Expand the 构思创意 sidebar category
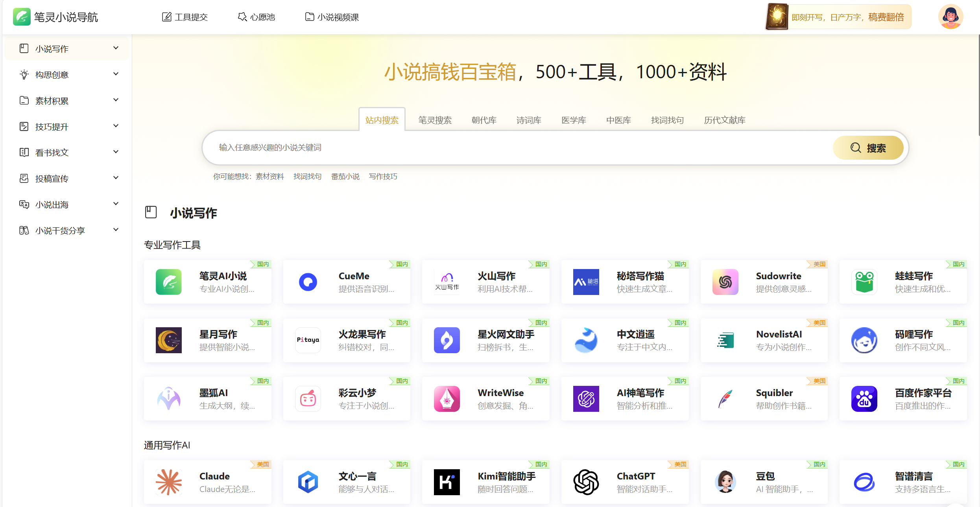 67,74
